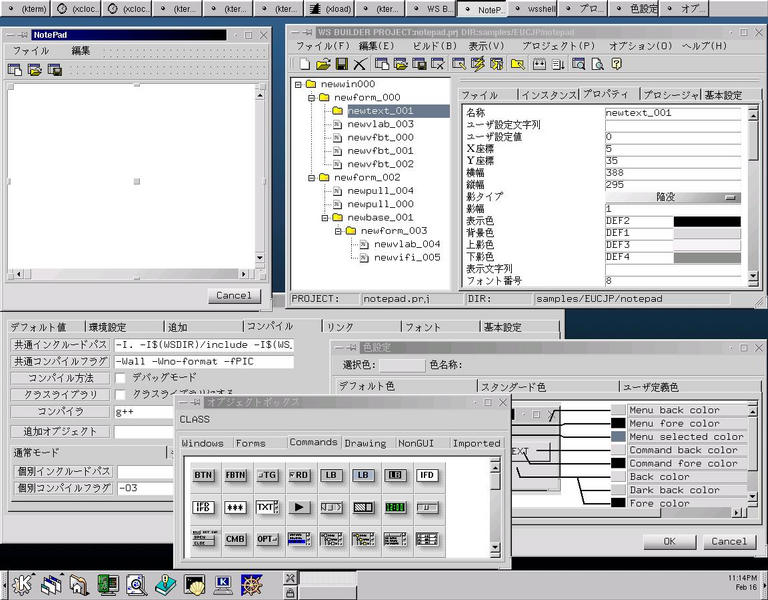Image resolution: width=768 pixels, height=600 pixels.
Task: Select the Menu selected color swatch
Action: [619, 437]
